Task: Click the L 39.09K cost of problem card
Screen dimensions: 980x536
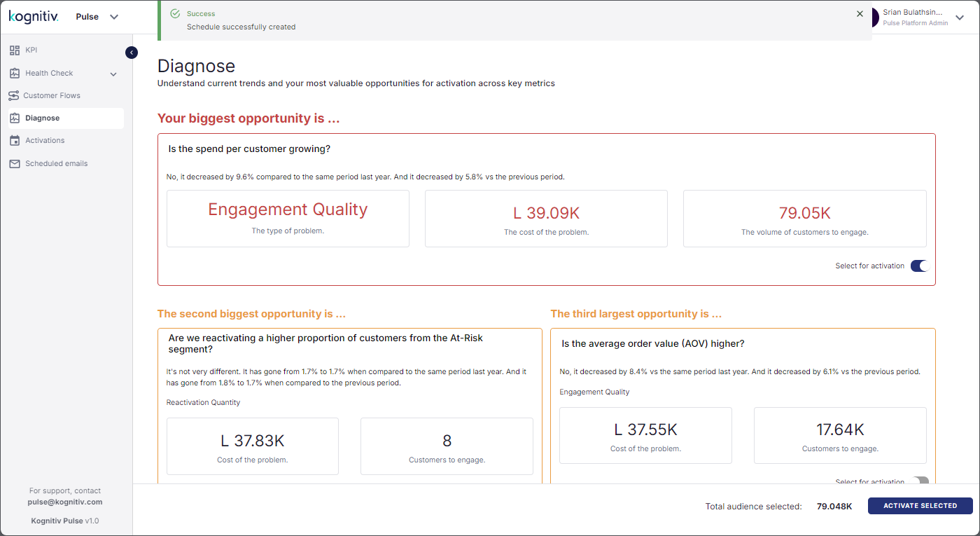Action: [x=546, y=219]
